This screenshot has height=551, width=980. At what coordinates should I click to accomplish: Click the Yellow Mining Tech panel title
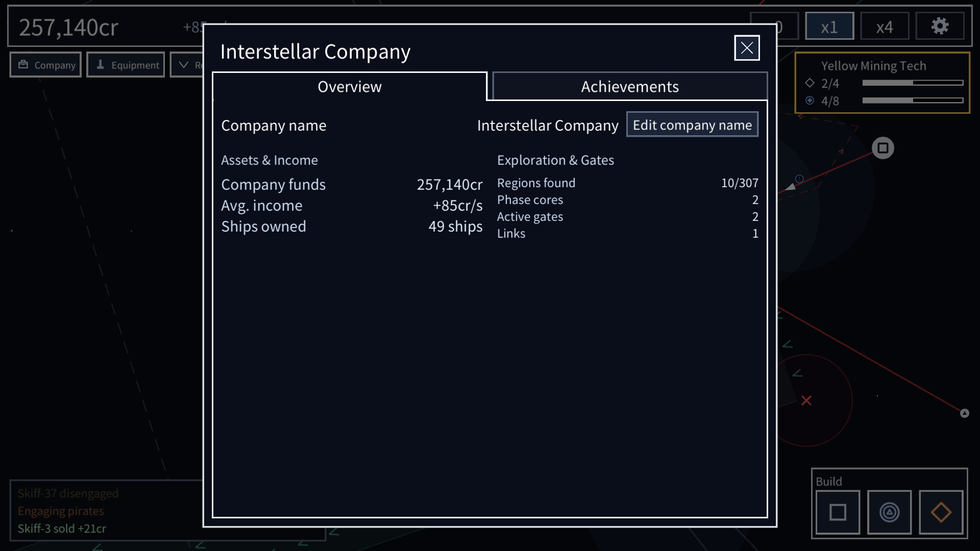point(873,66)
